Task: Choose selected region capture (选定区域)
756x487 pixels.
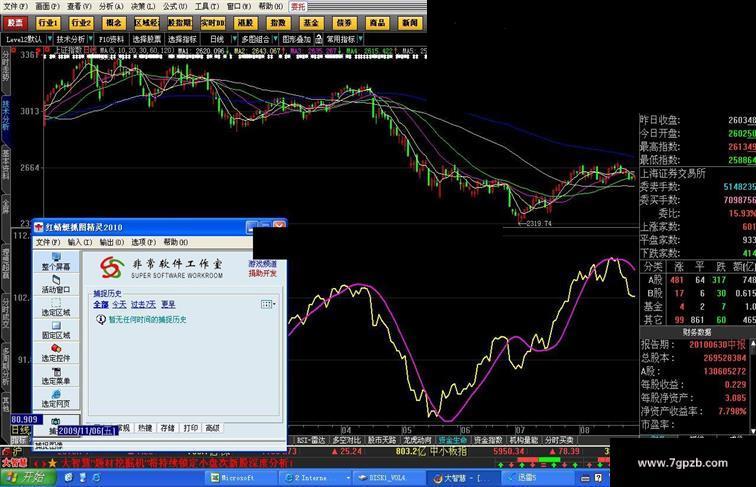Action: (x=56, y=307)
